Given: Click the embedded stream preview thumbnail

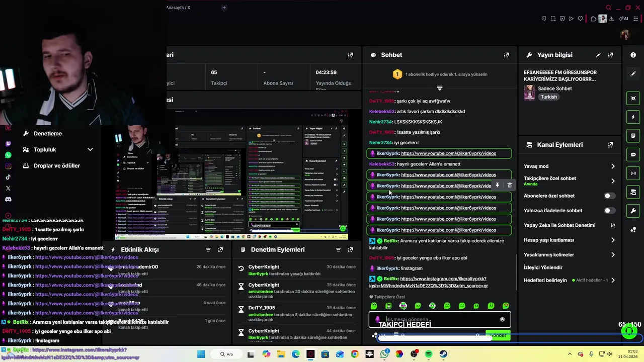Looking at the screenshot, I should pyautogui.click(x=230, y=174).
